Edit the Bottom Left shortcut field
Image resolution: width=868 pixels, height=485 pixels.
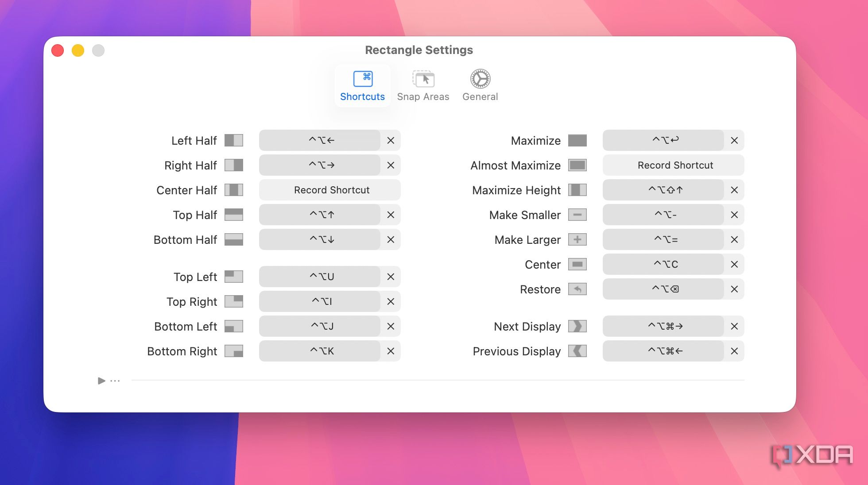click(320, 326)
